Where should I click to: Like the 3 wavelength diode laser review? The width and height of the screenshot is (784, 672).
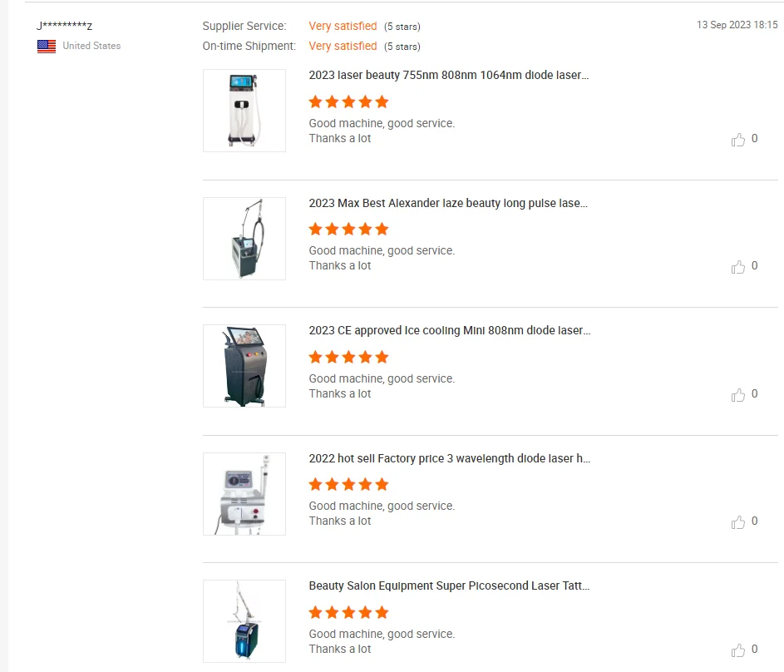click(x=737, y=522)
